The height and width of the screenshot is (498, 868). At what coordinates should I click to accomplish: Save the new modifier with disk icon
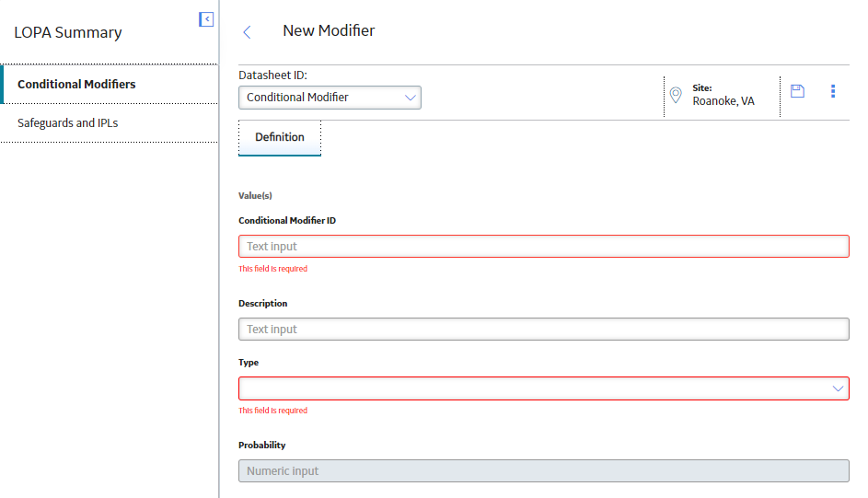click(x=797, y=91)
